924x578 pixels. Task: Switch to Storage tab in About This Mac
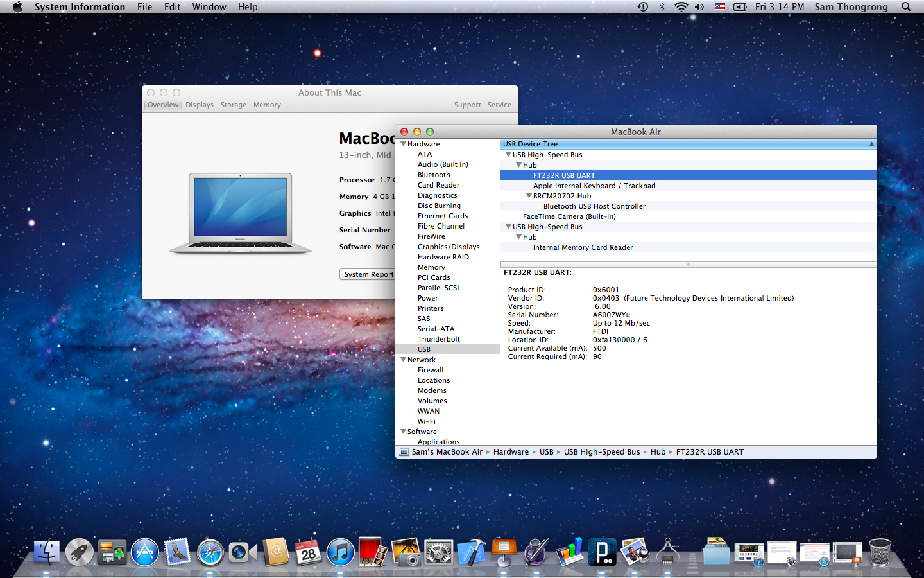click(234, 105)
